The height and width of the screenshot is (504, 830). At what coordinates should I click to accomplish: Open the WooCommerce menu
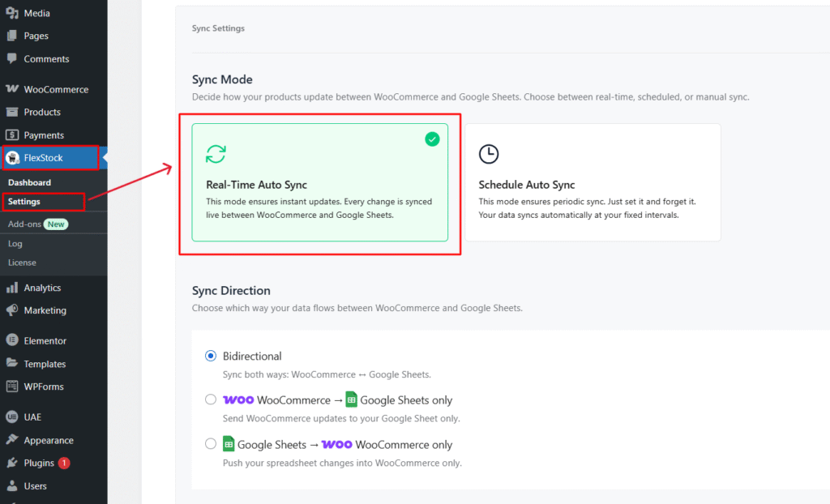pyautogui.click(x=56, y=89)
